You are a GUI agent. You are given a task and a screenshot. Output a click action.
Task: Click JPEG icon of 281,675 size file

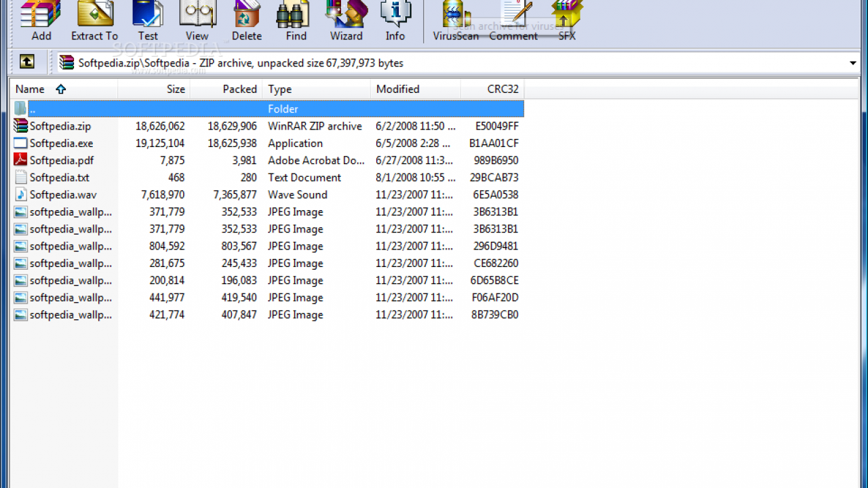coord(20,263)
